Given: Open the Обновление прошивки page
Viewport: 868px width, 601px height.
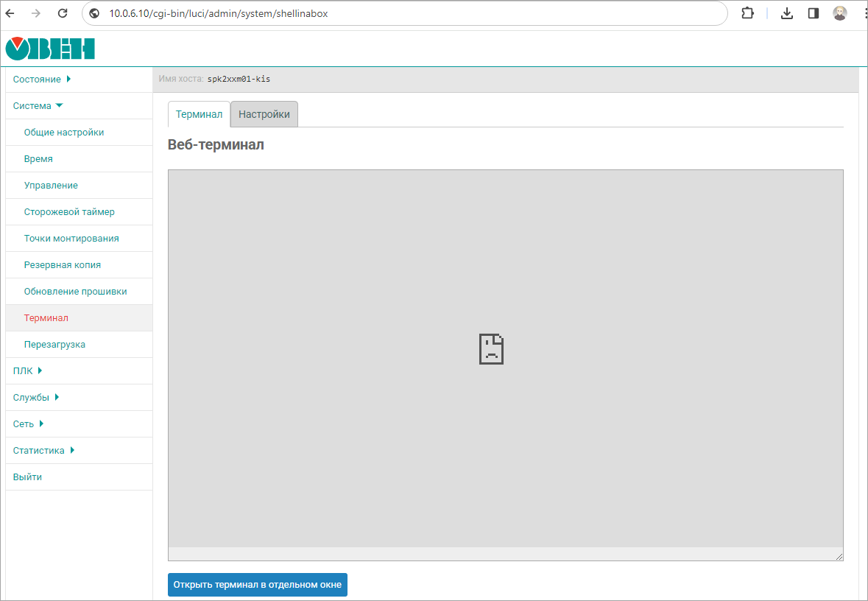Looking at the screenshot, I should pyautogui.click(x=75, y=292).
